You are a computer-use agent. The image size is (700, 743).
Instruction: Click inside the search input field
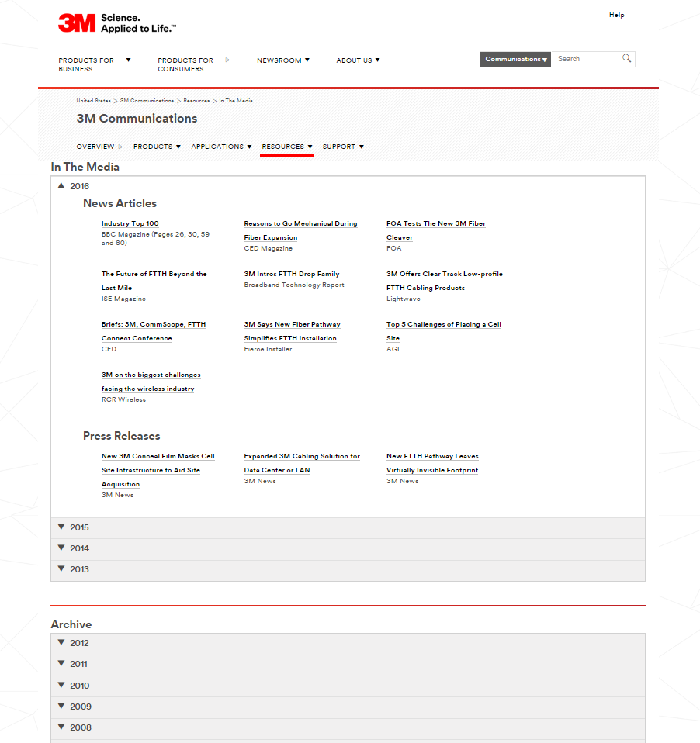[586, 58]
